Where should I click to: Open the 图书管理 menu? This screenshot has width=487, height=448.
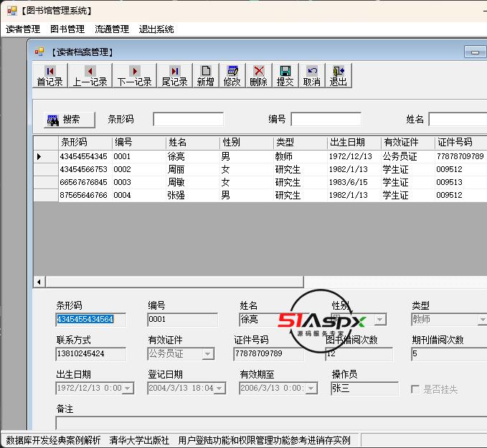tap(67, 29)
